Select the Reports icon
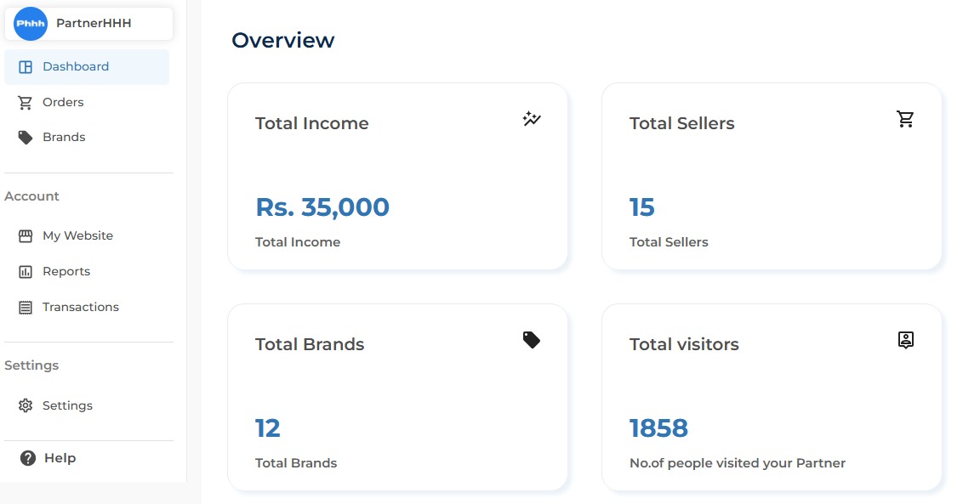 coord(26,271)
